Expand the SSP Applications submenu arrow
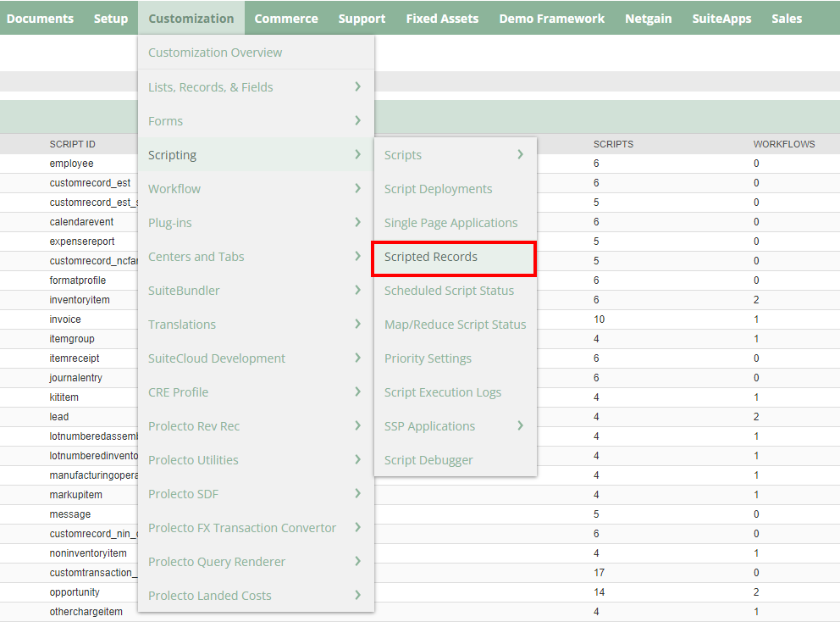 point(520,425)
